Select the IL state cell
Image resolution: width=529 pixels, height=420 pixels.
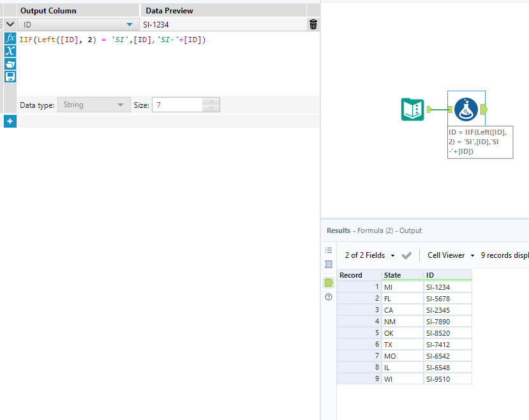[x=403, y=368]
